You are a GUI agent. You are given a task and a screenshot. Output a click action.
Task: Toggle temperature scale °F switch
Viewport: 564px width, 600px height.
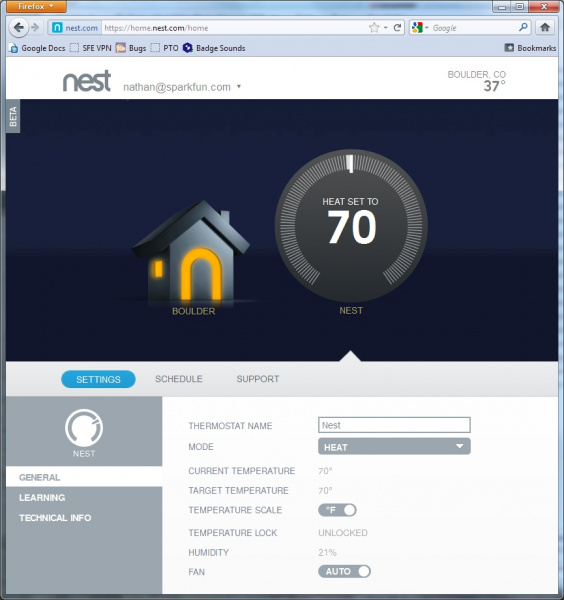pyautogui.click(x=337, y=510)
